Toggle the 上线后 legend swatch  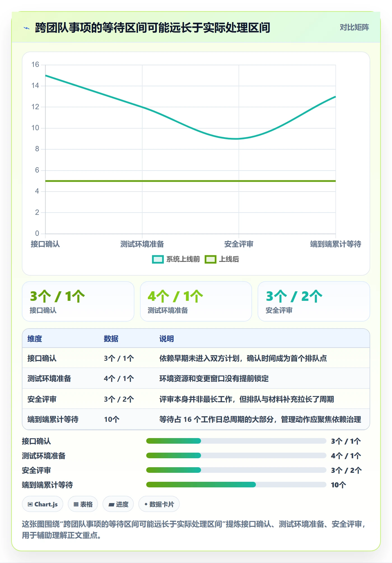click(x=210, y=259)
